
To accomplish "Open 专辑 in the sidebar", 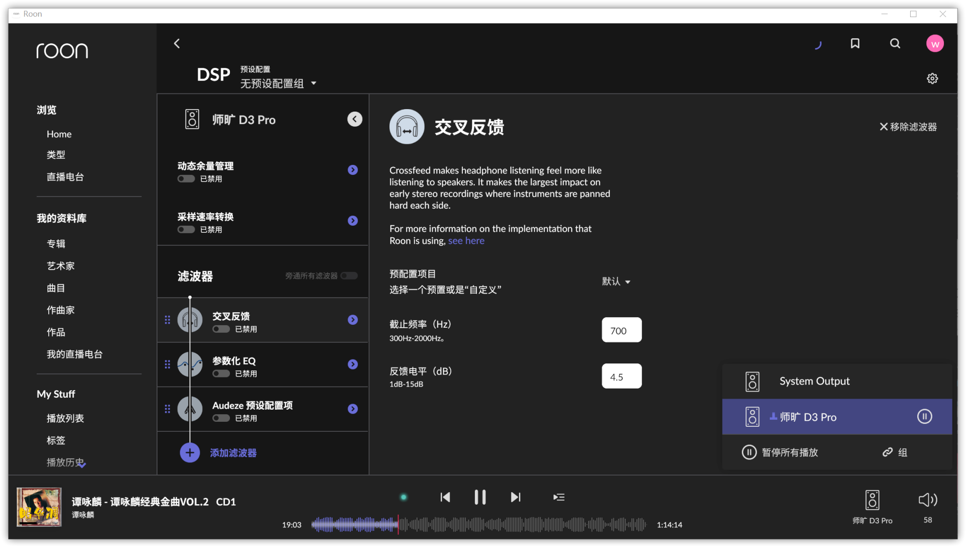I will tap(56, 244).
